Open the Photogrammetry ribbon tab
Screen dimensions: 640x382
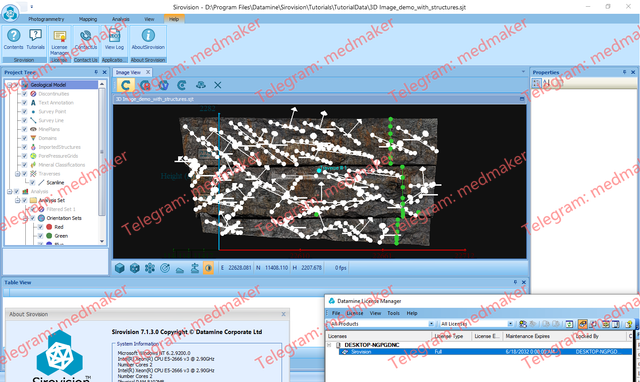(46, 19)
